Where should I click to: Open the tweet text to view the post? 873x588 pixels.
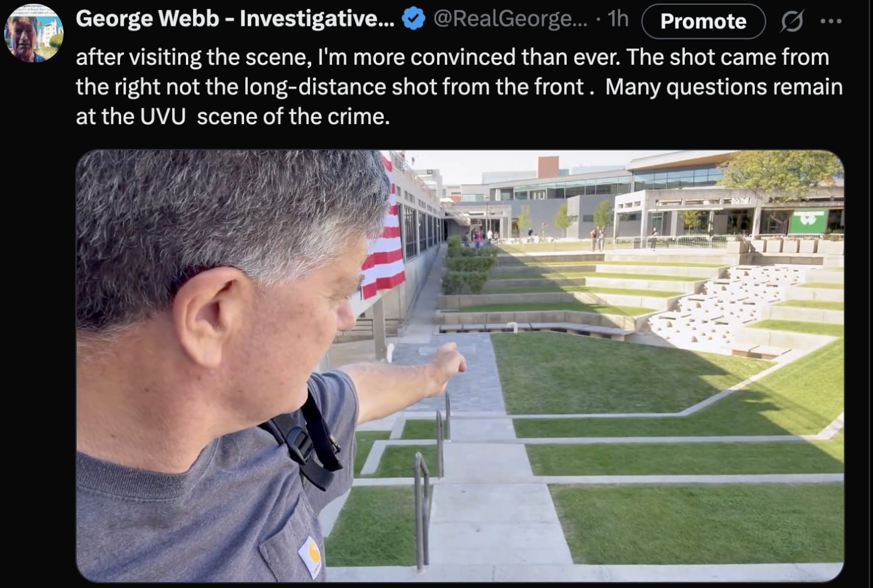coord(459,86)
